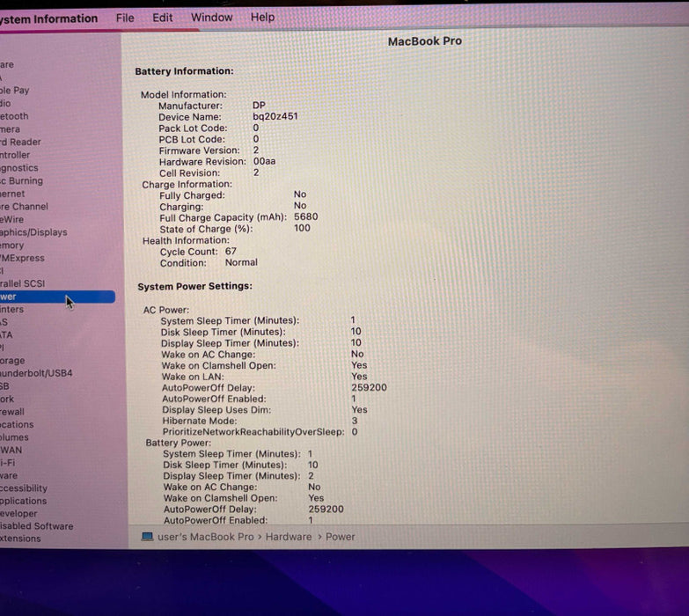The width and height of the screenshot is (689, 616).
Task: Select Parallel SCSI in the sidebar
Action: click(x=22, y=283)
